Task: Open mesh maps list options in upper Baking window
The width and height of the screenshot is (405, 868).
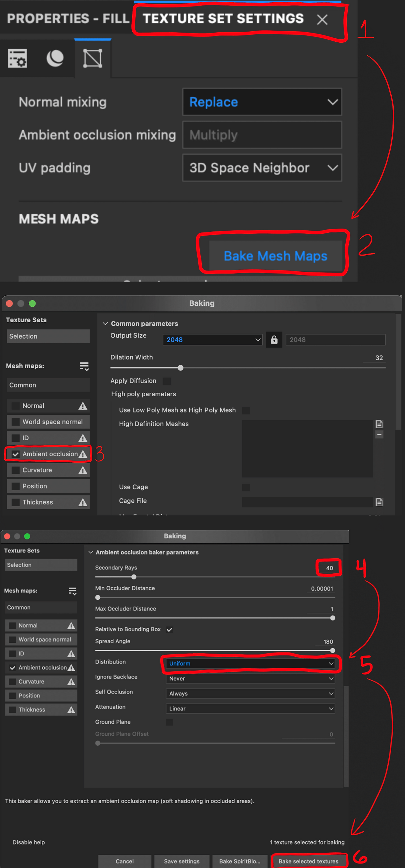Action: coord(84,366)
